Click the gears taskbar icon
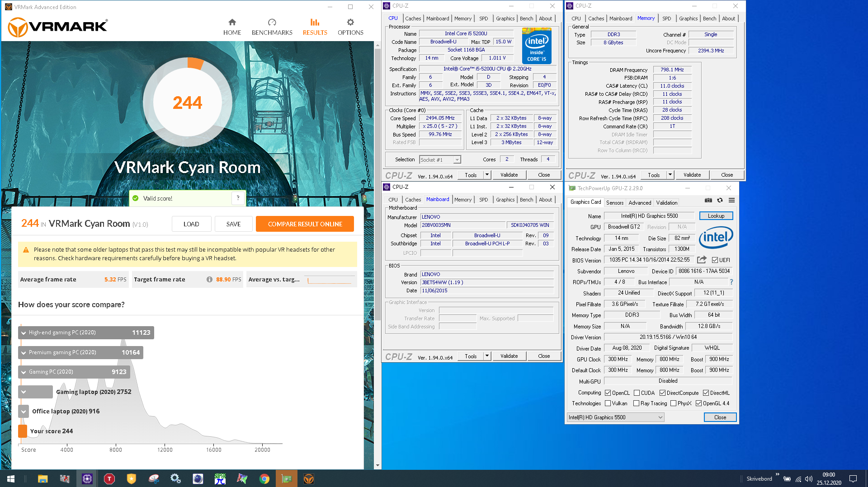 coord(176,478)
